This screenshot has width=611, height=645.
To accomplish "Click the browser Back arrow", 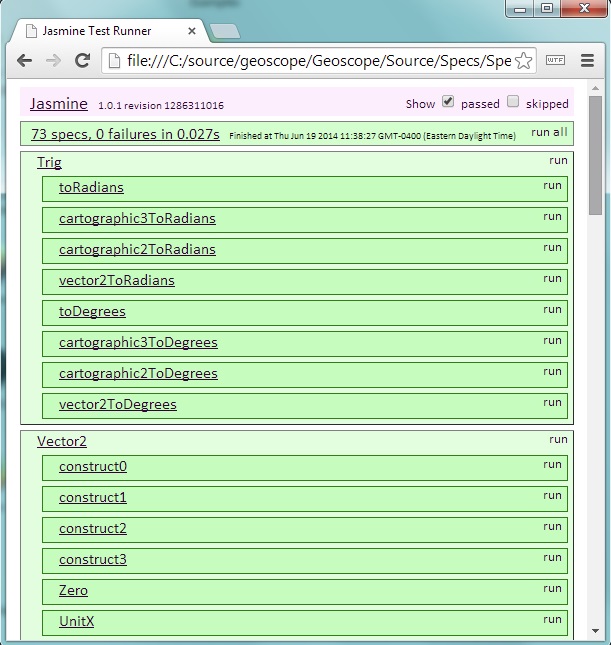I will tap(25, 61).
